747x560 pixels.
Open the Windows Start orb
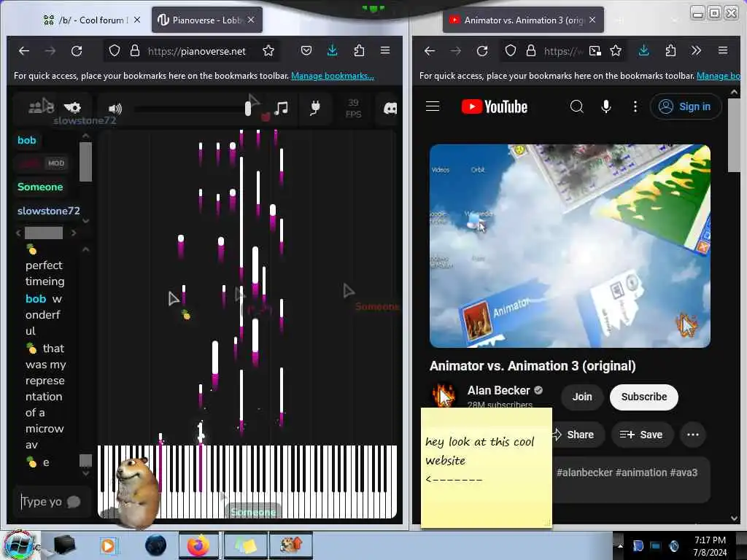pyautogui.click(x=19, y=545)
